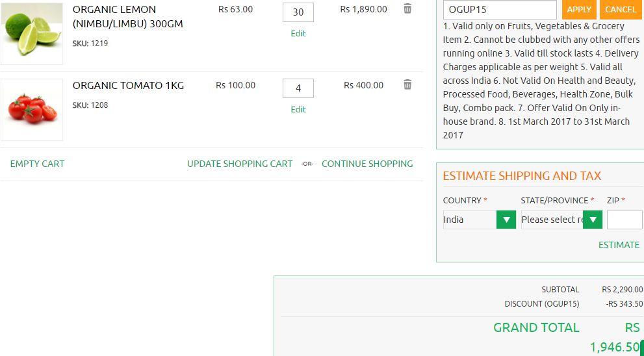
Task: Open the Organic Tomato product thumbnail
Action: (32, 110)
